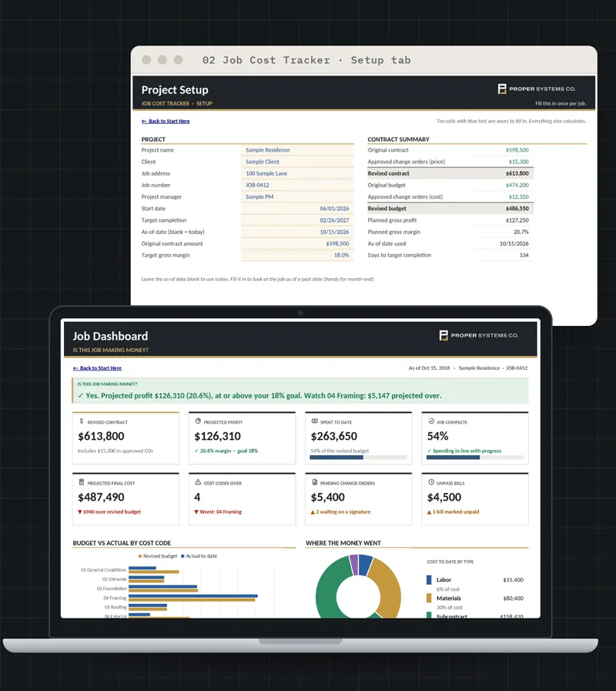Select the As-of date cell 10/15/2026 in Project section
Screen dimensions: 616x691
[297, 232]
